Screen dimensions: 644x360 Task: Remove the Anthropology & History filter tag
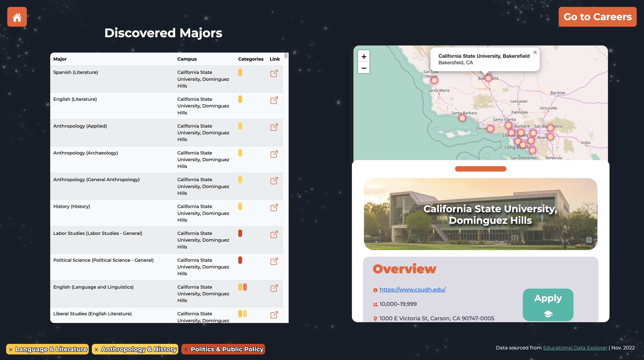tap(96, 349)
